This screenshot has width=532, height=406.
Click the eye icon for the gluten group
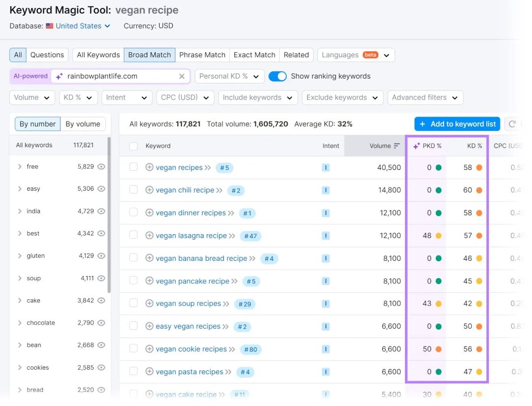click(101, 255)
